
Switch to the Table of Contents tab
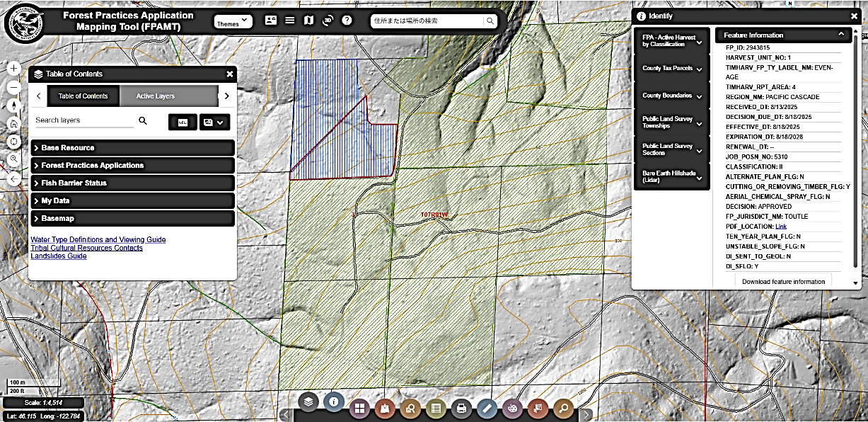click(83, 96)
